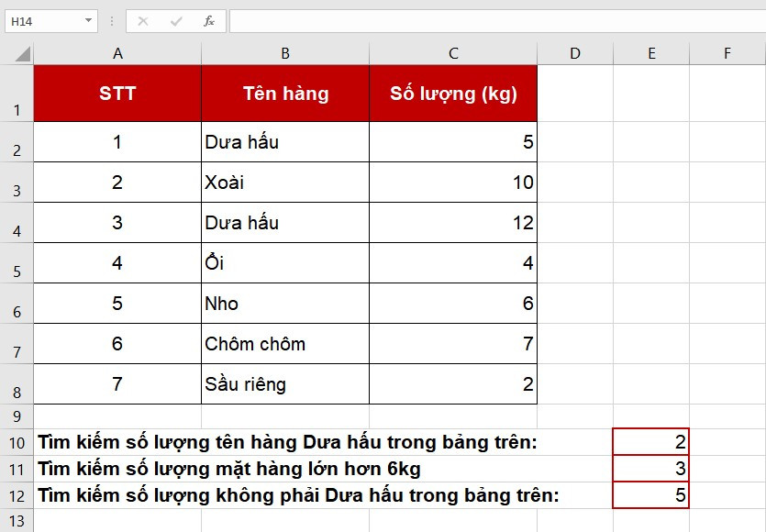Select row 6 header
The height and width of the screenshot is (532, 766).
click(x=17, y=303)
